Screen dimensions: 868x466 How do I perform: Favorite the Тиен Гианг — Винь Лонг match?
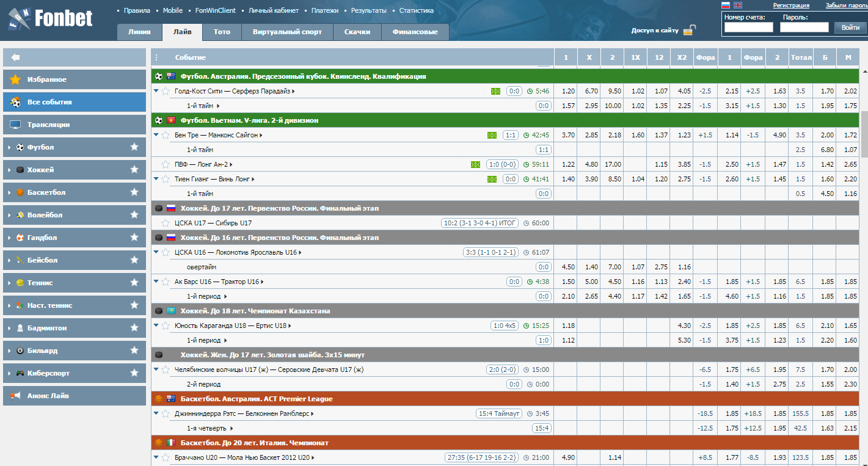(166, 179)
